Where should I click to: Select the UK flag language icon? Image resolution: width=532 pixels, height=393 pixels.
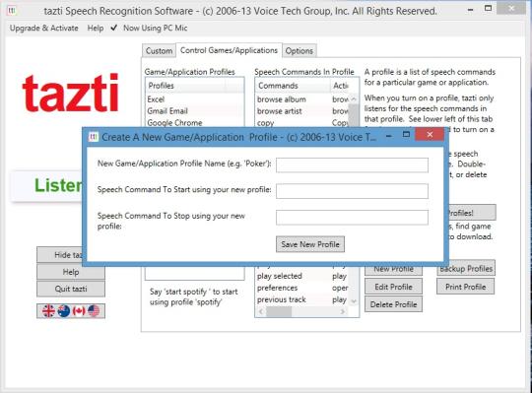coord(48,310)
